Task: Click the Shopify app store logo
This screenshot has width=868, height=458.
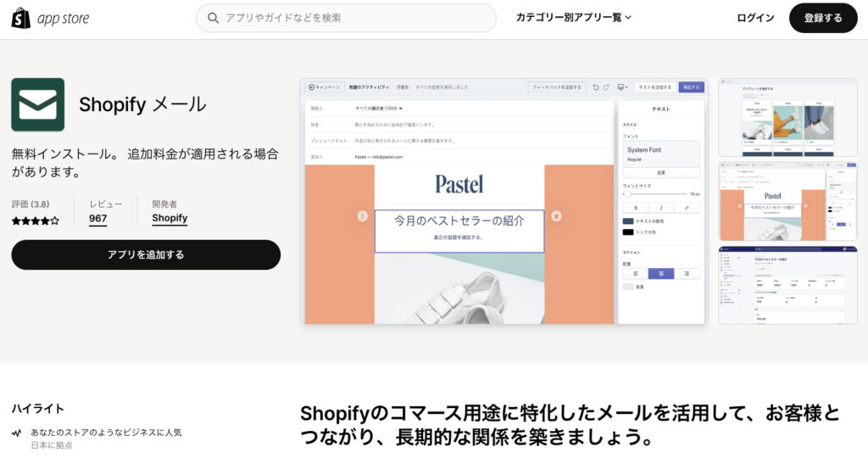Action: coord(50,19)
